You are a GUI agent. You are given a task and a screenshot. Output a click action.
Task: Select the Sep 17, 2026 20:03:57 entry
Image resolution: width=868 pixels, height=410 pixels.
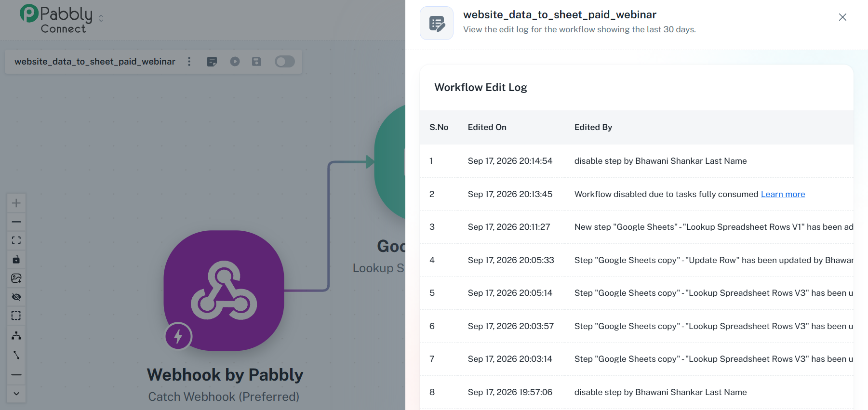pyautogui.click(x=637, y=326)
